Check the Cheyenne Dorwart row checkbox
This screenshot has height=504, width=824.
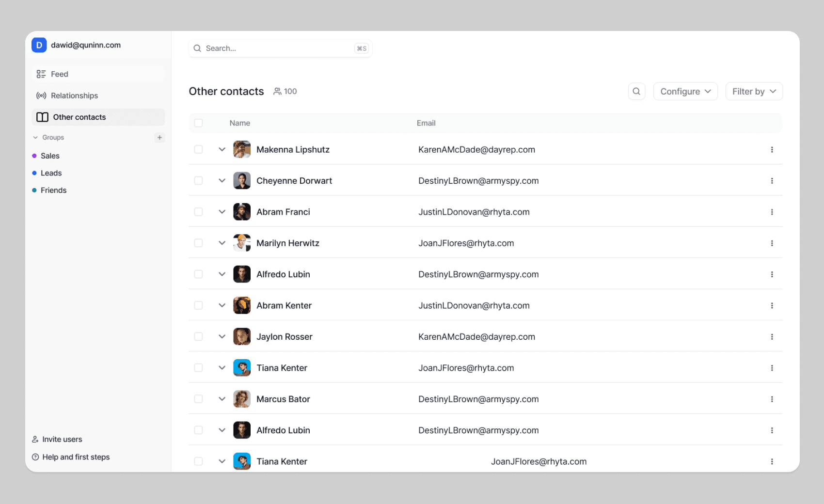pos(198,181)
